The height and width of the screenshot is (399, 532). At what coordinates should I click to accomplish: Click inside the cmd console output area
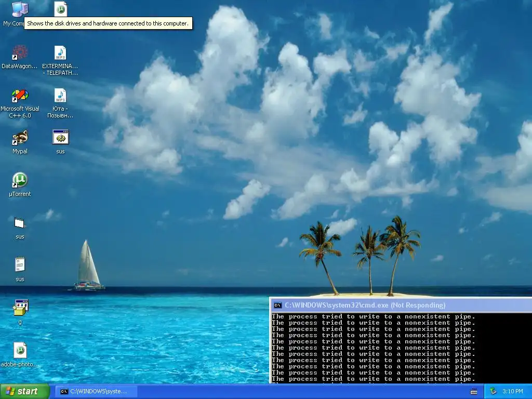click(401, 348)
